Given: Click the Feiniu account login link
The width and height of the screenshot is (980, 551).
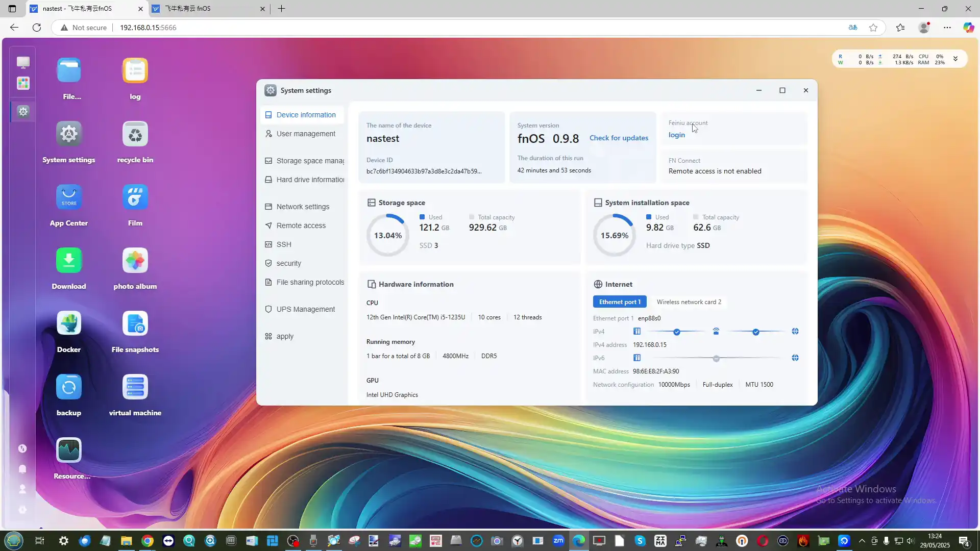Looking at the screenshot, I should pyautogui.click(x=677, y=135).
